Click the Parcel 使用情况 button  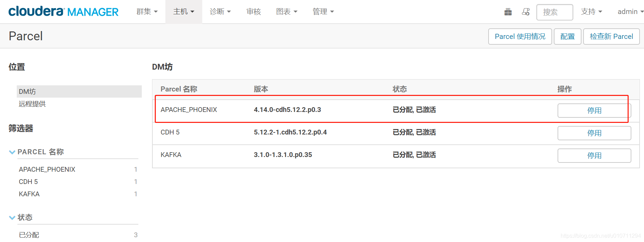point(520,37)
